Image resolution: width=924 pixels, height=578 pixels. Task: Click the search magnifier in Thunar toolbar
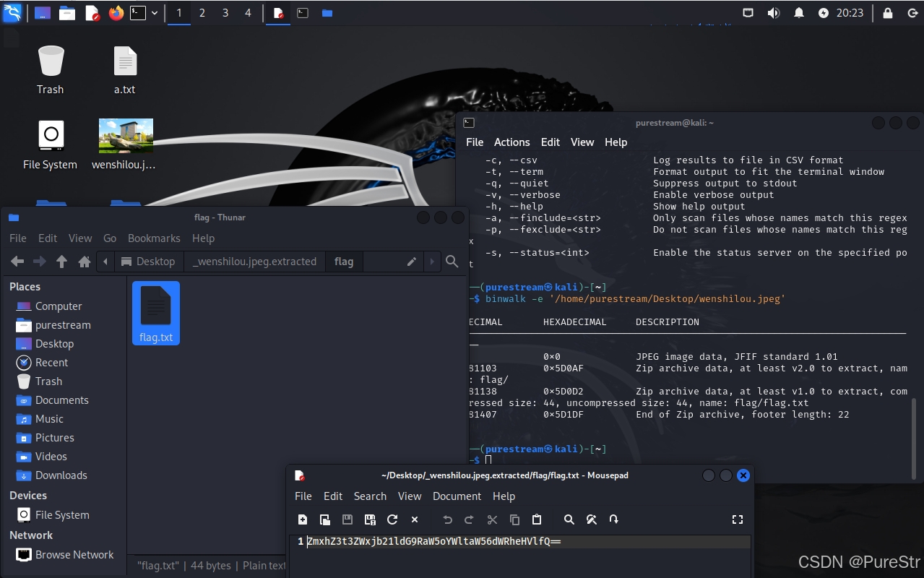click(x=452, y=262)
